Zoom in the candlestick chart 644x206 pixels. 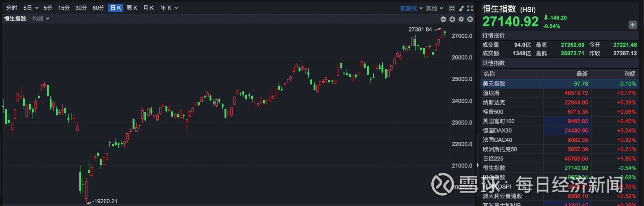point(452,19)
